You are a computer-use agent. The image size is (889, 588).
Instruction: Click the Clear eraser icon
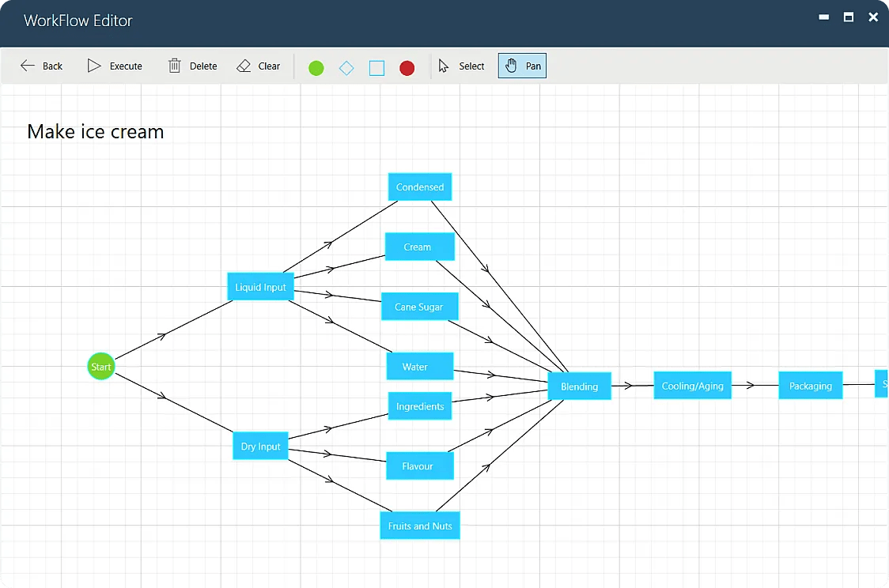244,66
